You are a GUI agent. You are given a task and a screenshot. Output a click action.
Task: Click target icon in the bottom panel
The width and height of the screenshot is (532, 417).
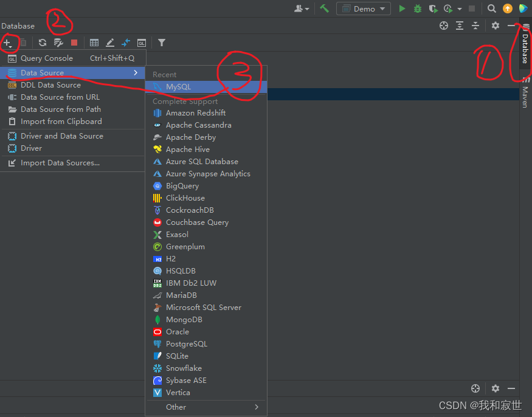tap(475, 388)
